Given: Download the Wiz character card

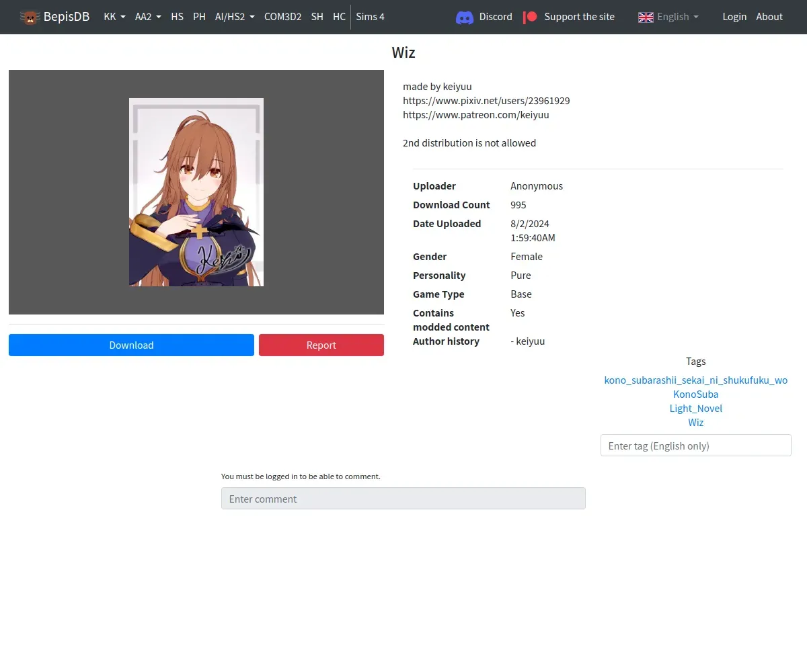Looking at the screenshot, I should 131,345.
